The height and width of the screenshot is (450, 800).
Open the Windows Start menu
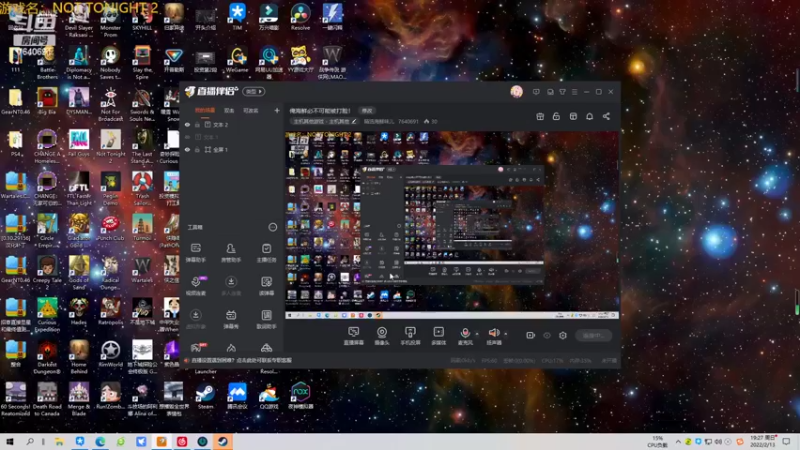pyautogui.click(x=10, y=442)
